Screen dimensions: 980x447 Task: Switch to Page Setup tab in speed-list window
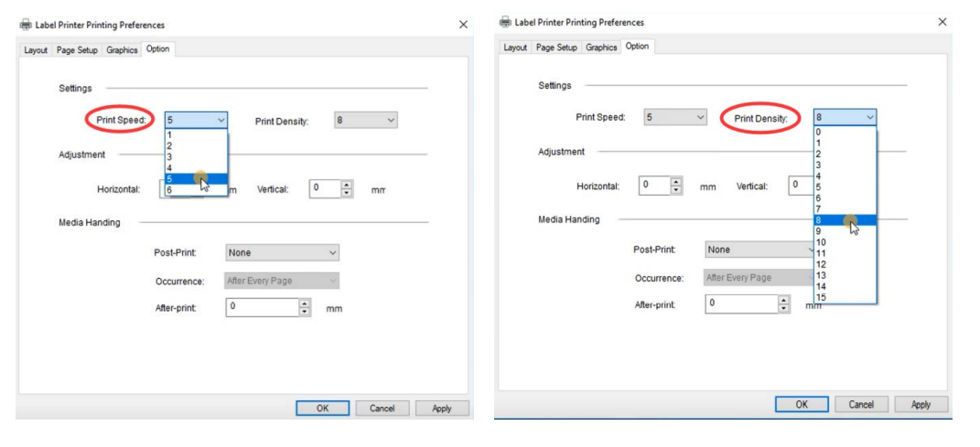(78, 50)
